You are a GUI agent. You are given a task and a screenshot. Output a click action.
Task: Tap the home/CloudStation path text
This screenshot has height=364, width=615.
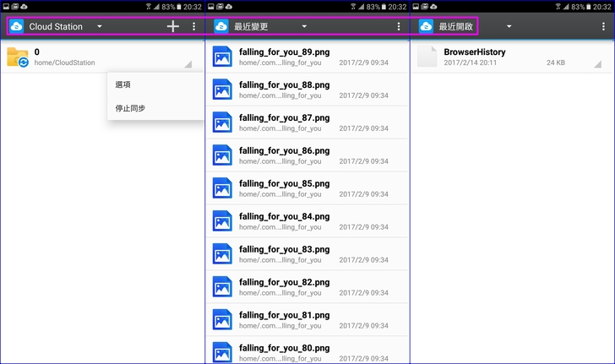pyautogui.click(x=64, y=62)
